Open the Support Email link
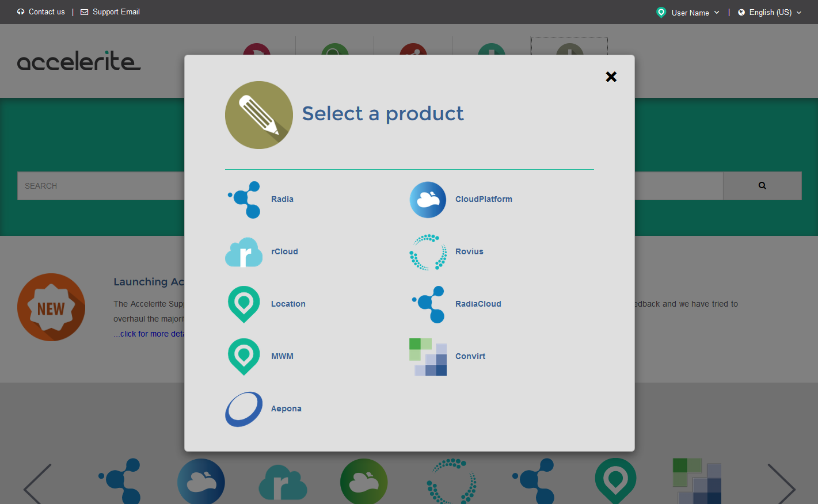This screenshot has height=504, width=818. coord(110,12)
